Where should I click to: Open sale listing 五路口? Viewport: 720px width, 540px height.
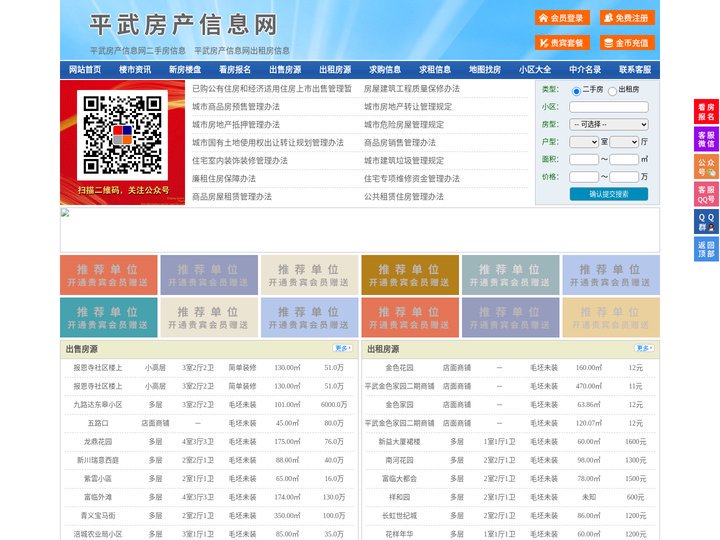(x=98, y=423)
